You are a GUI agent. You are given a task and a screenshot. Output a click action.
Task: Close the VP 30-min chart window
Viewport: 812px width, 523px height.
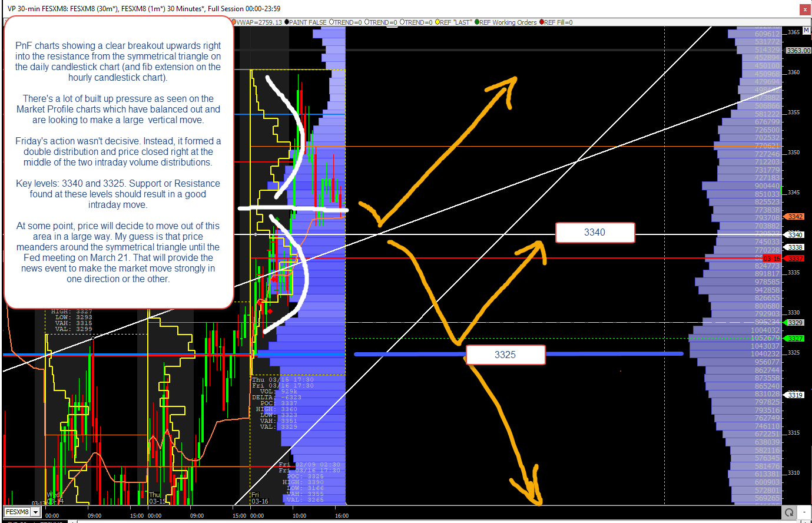(804, 9)
